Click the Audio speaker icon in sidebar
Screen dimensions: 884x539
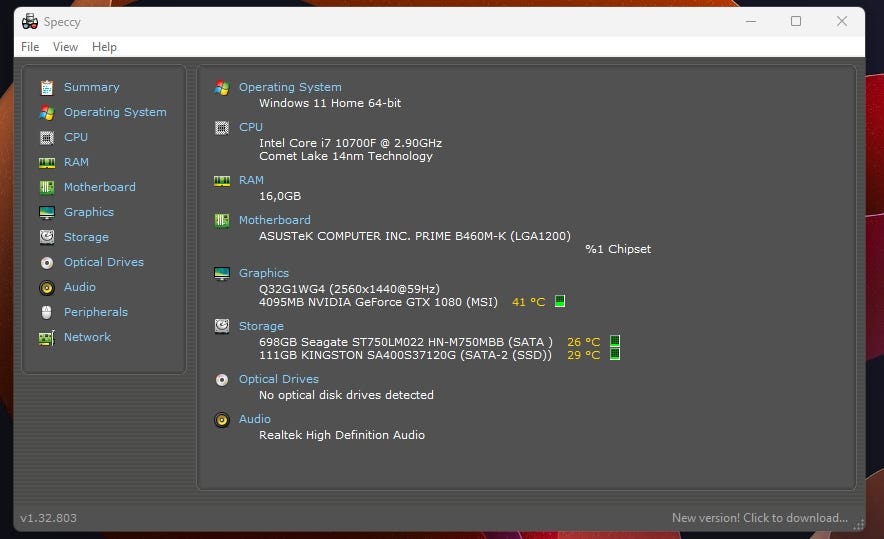coord(47,288)
